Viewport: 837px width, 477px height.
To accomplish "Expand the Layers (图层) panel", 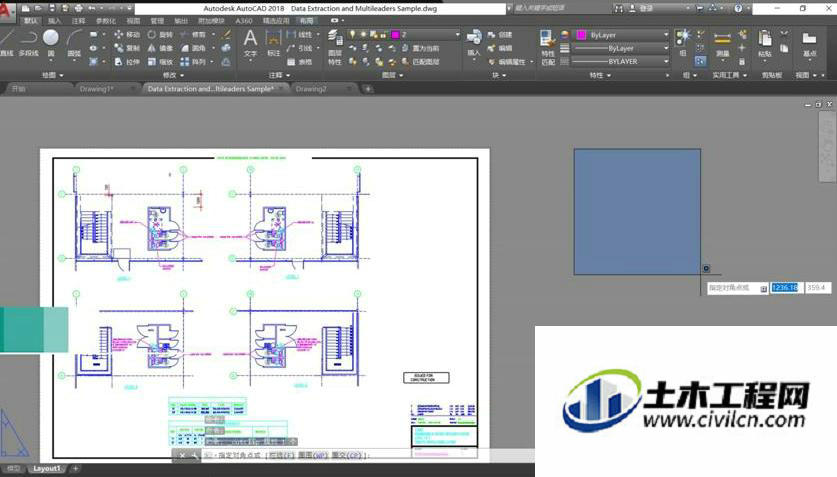I will (x=392, y=75).
